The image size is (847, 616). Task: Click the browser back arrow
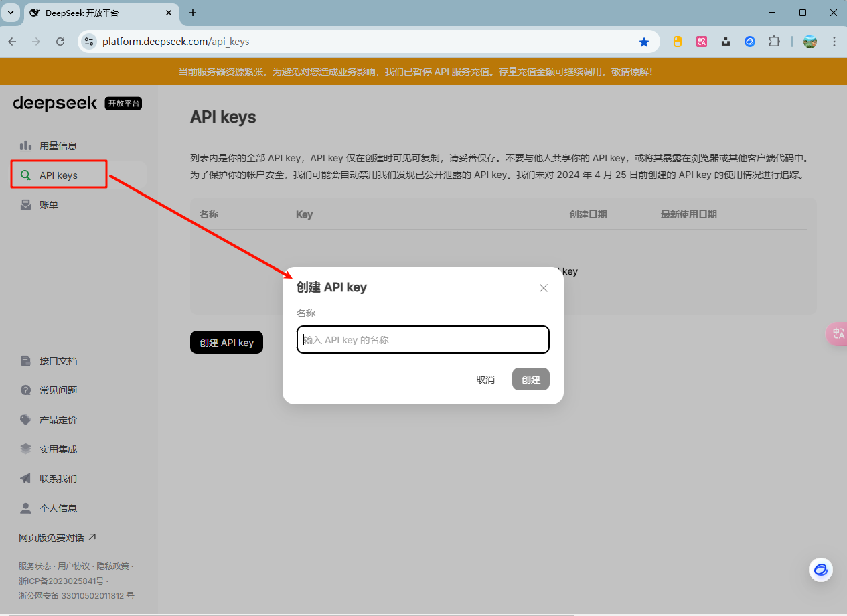tap(12, 42)
